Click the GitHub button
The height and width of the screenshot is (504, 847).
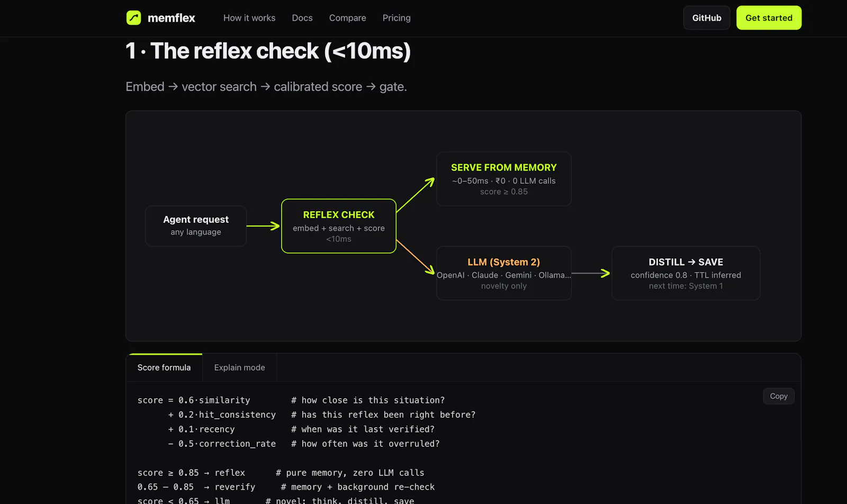coord(707,18)
